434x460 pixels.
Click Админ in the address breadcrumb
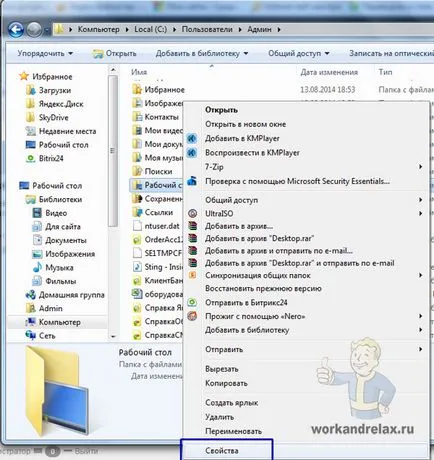(x=259, y=29)
